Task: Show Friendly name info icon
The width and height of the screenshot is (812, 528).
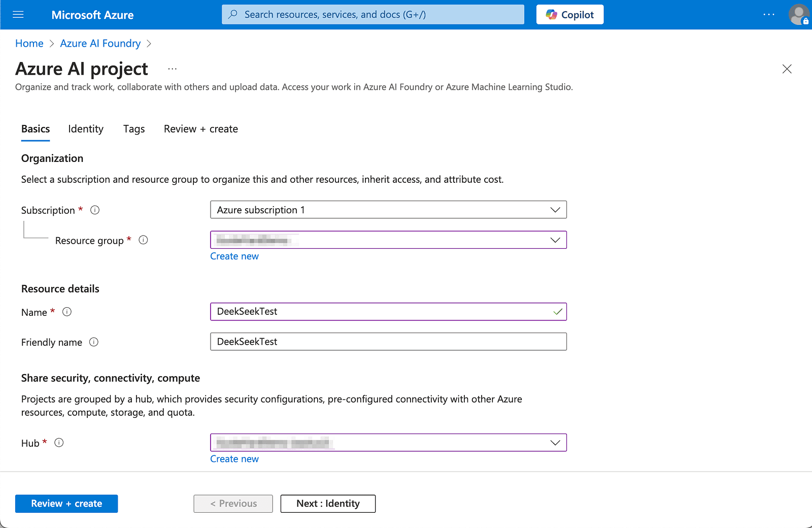Action: coord(94,342)
